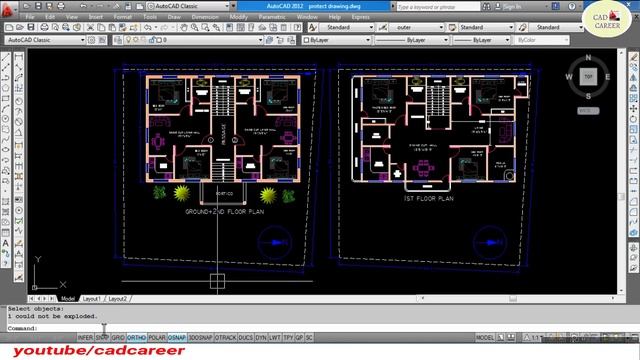Click the Multileader Style icon in the styles toolbar
The image size is (640, 360).
522,27
